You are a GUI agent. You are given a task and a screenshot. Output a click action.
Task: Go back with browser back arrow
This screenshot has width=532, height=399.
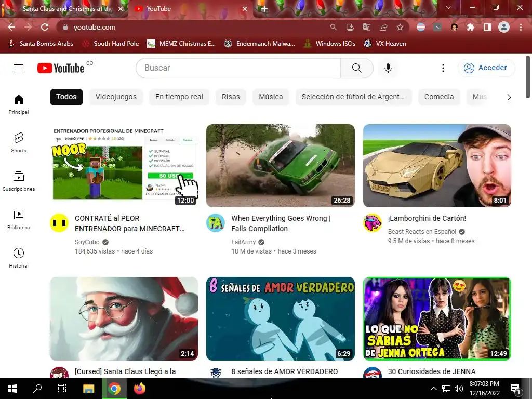point(11,27)
